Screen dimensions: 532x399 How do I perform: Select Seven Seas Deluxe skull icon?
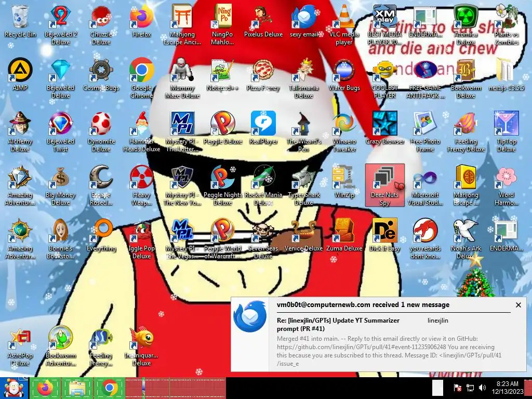263,239
